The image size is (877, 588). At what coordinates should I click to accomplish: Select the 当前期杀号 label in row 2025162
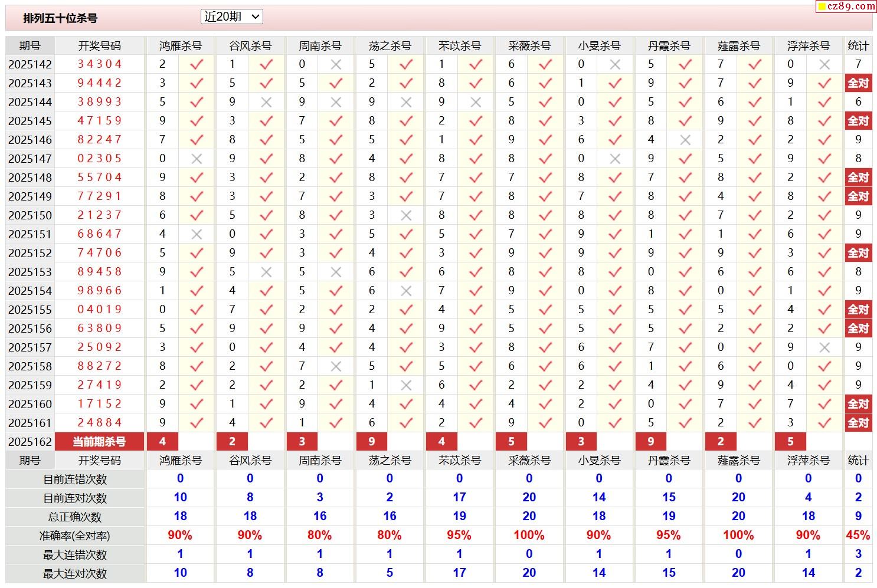click(100, 442)
